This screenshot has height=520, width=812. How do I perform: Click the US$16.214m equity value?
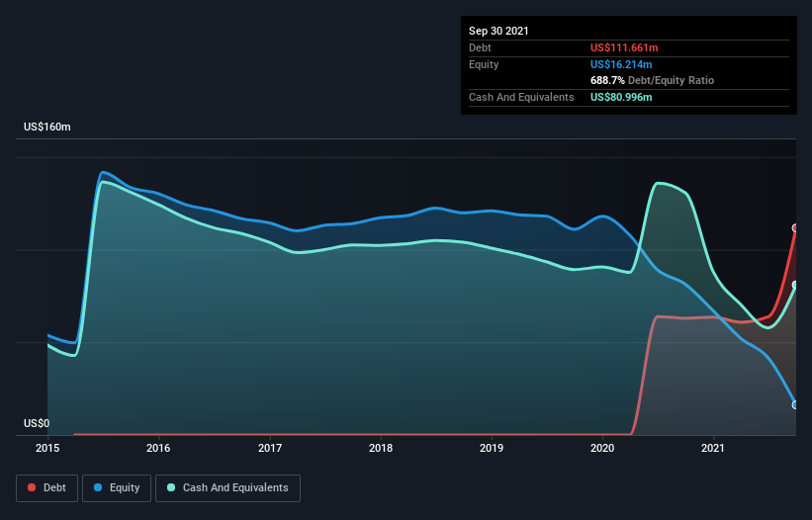click(621, 64)
